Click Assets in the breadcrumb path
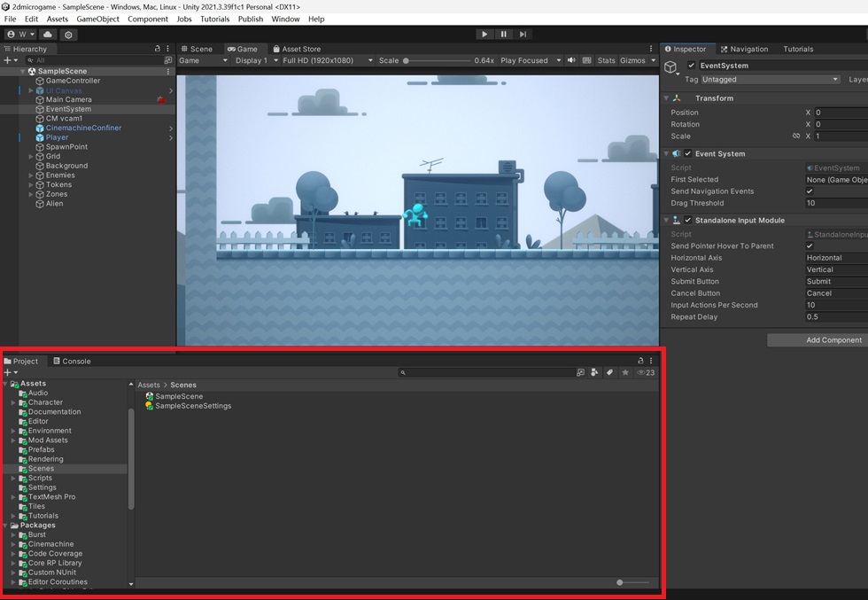 pyautogui.click(x=149, y=385)
